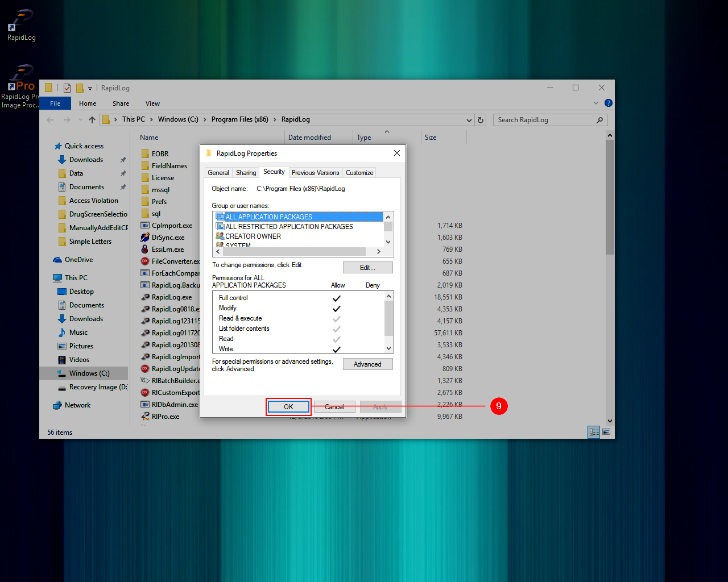Open recent locations dropdown arrow
This screenshot has height=582, width=728.
(x=80, y=120)
